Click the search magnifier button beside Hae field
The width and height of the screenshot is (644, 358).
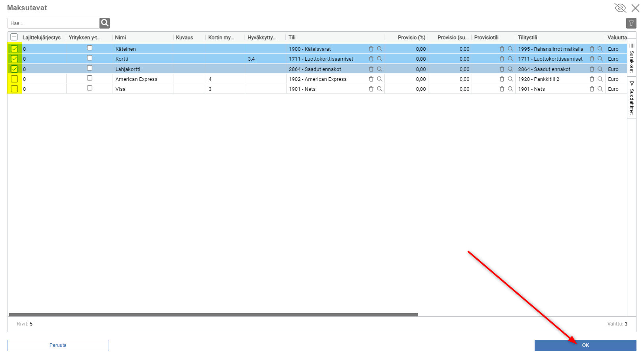[x=105, y=23]
